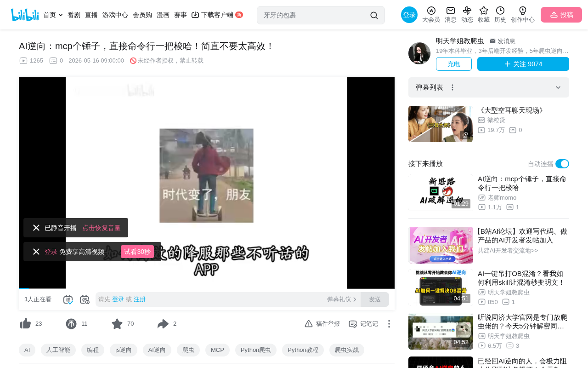Open the 04:51 OB混淆 video thumbnail

(x=441, y=288)
